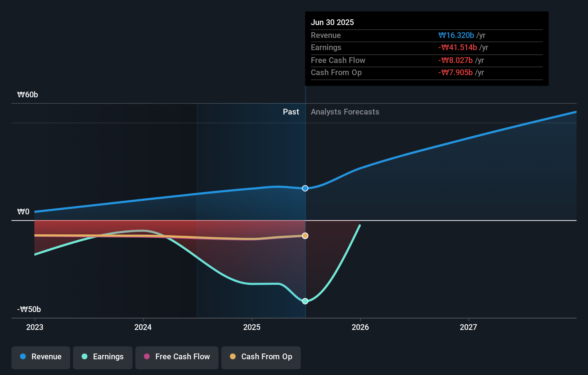Toggle the Revenue series visibility
The image size is (588, 375).
(x=40, y=357)
